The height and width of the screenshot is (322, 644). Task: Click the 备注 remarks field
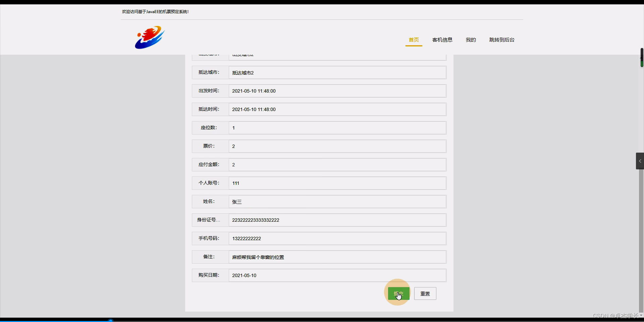point(337,257)
